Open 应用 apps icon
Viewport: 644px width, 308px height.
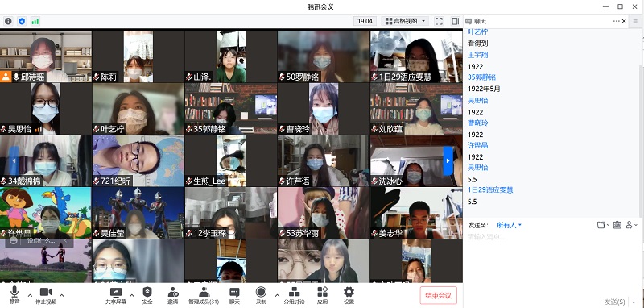tap(323, 295)
